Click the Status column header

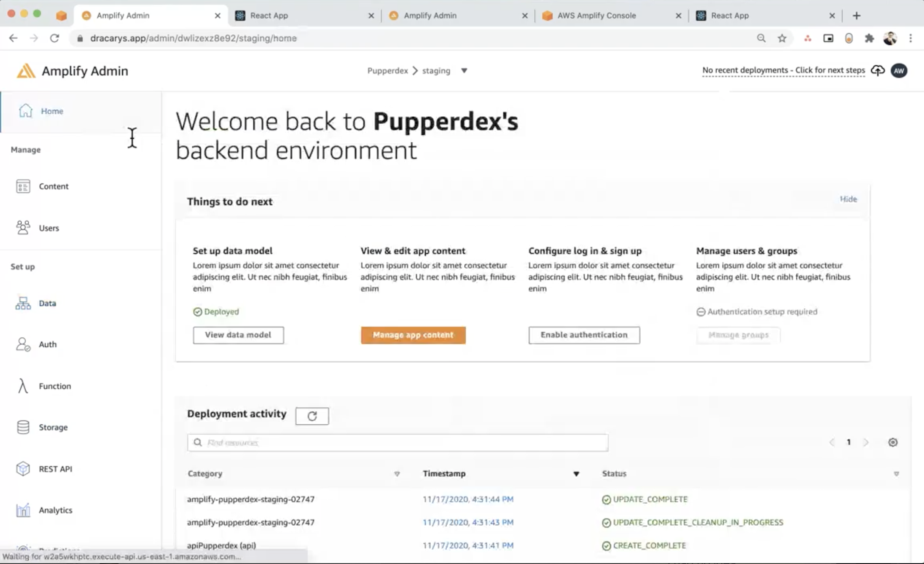coord(614,474)
